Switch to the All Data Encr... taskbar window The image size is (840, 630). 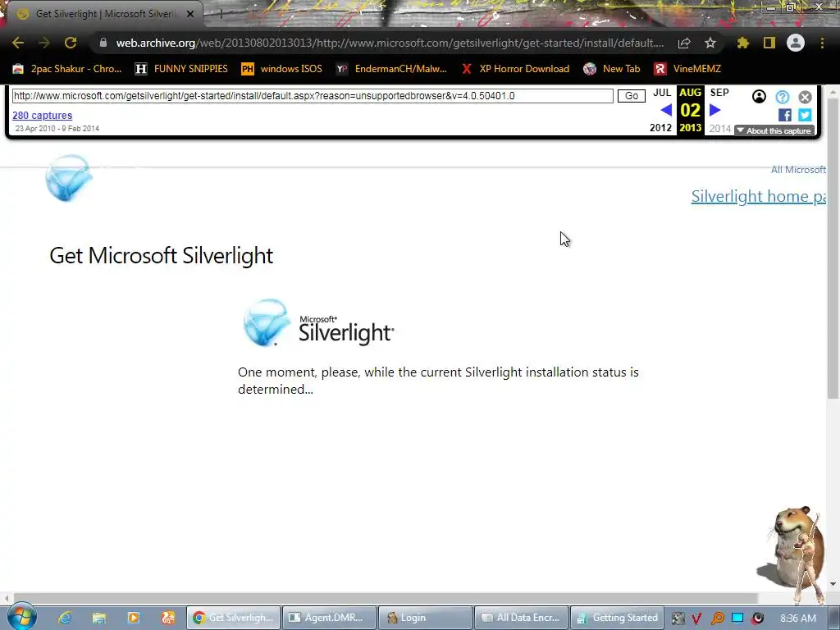click(521, 618)
